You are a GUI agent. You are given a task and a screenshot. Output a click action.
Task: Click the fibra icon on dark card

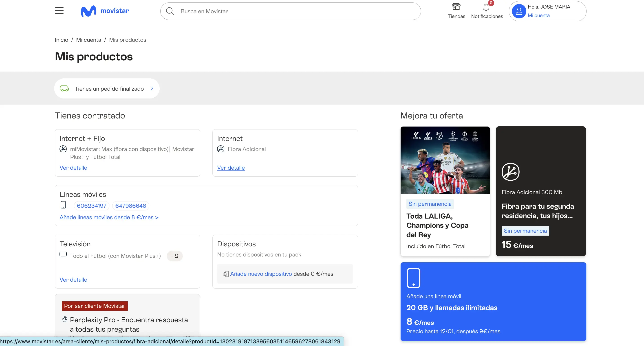(510, 172)
